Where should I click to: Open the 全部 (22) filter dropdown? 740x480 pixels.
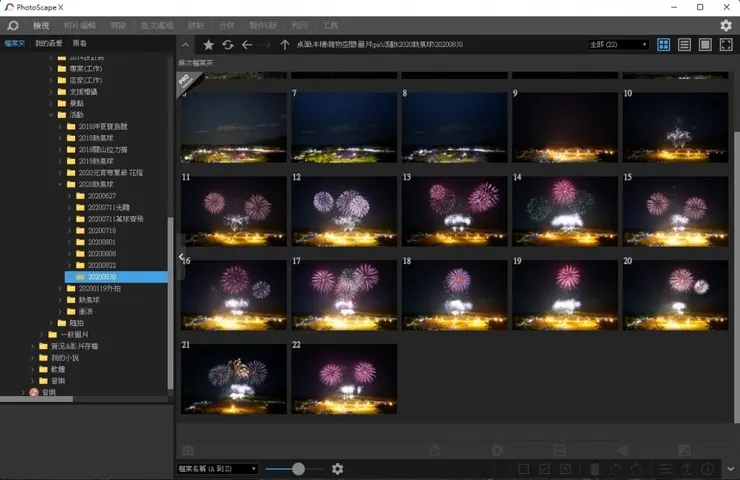click(618, 45)
